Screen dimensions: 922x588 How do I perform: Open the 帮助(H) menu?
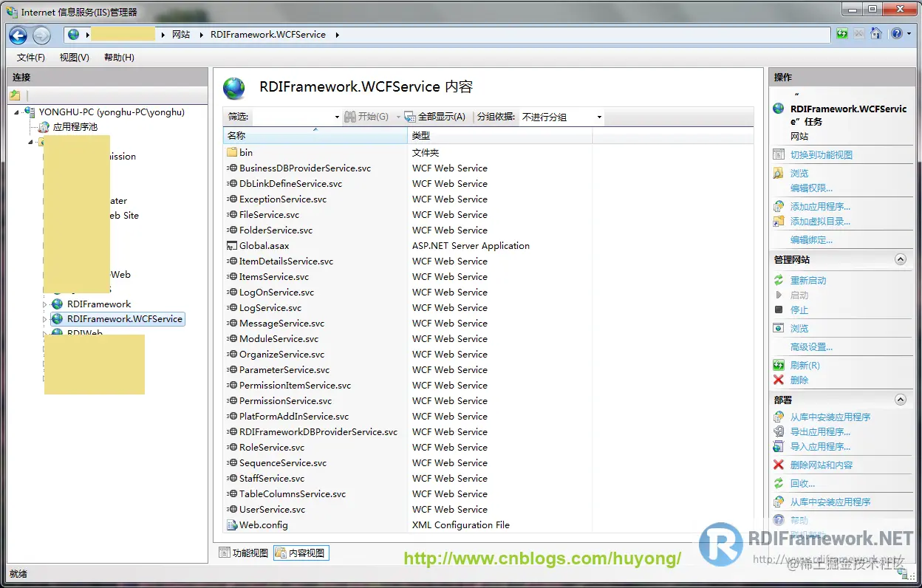[x=119, y=58]
